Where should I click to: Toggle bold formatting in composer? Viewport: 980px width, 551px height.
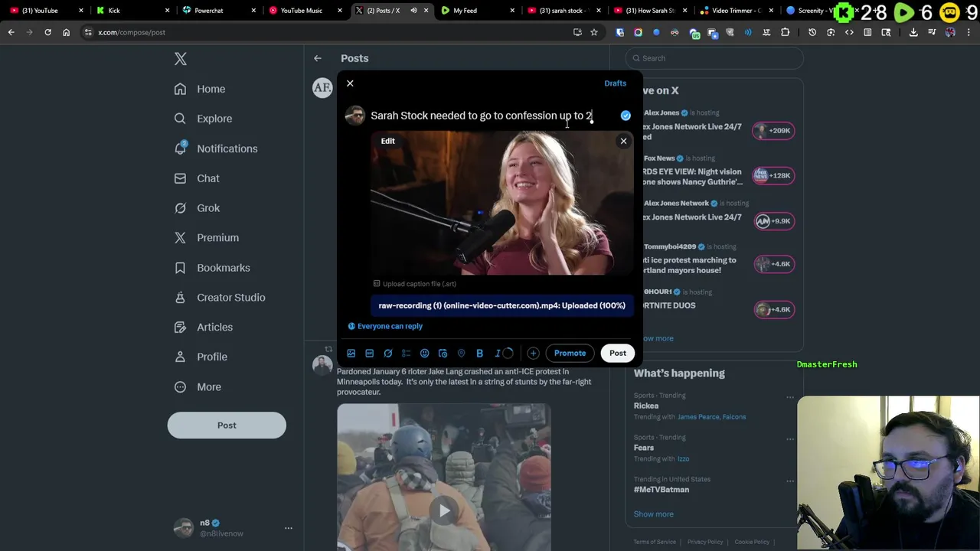[479, 353]
